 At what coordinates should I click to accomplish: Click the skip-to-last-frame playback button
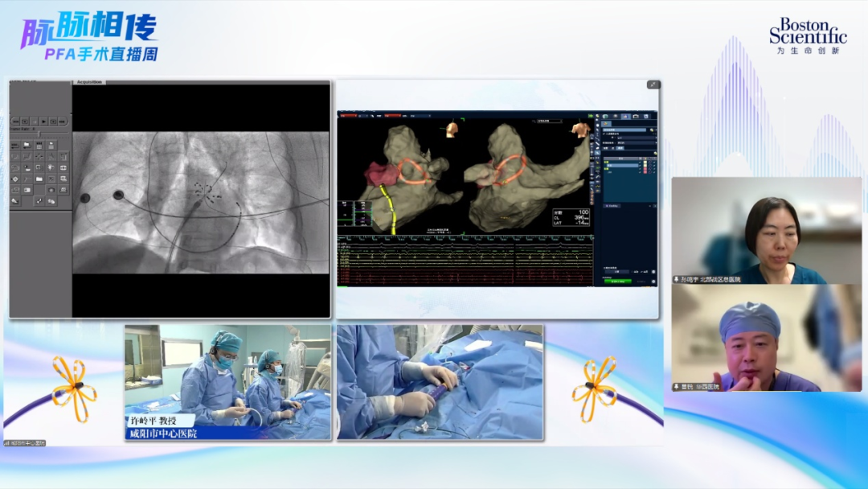click(x=63, y=121)
